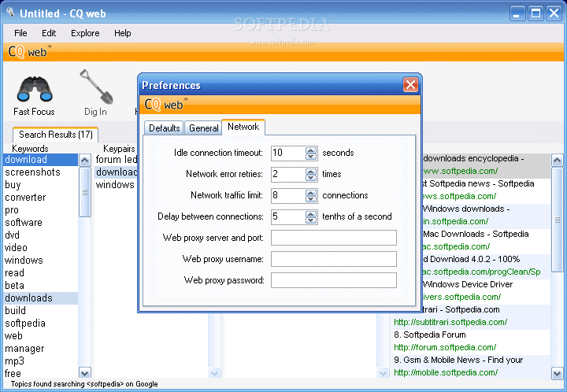Click the Web proxy username field
This screenshot has height=392, width=567.
click(x=334, y=259)
